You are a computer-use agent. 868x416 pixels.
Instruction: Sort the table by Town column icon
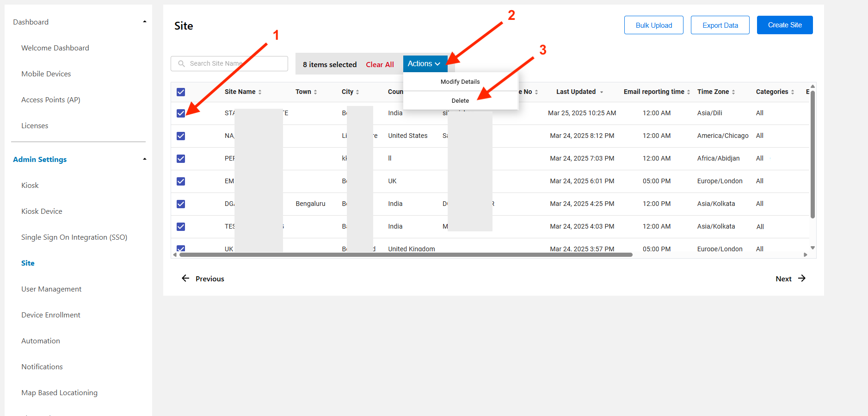pos(315,92)
